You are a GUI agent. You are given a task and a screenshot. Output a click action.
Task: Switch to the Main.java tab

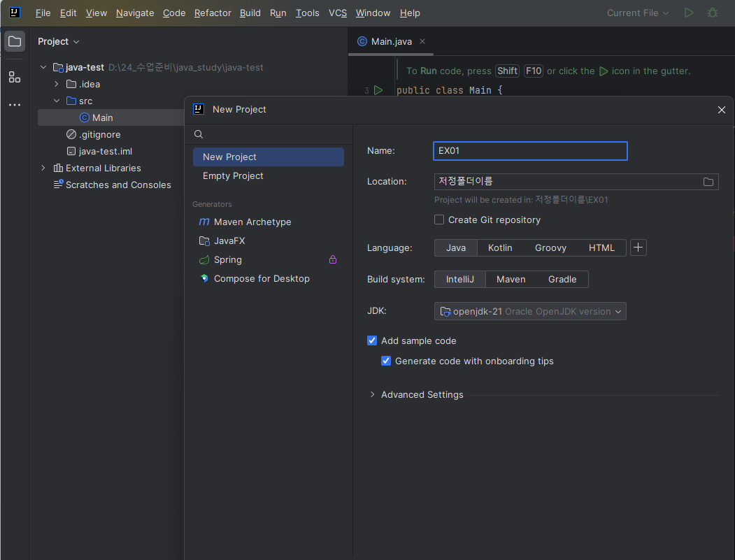(391, 41)
